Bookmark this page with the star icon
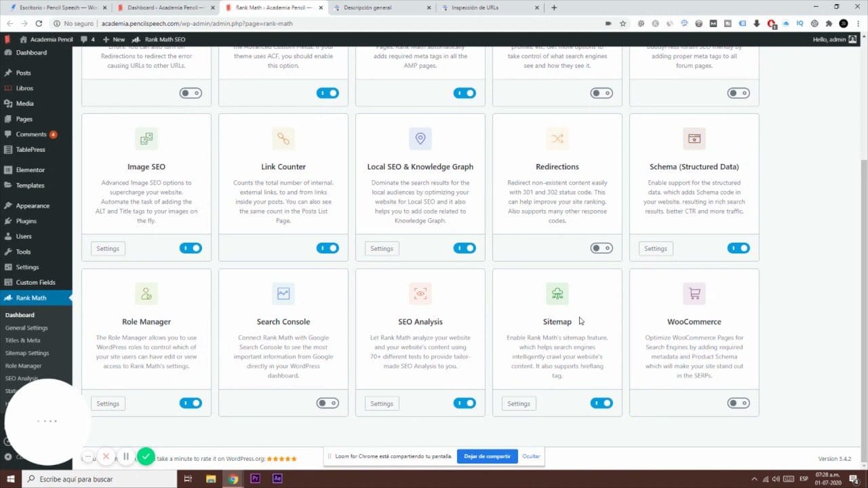The width and height of the screenshot is (868, 488). (x=623, y=23)
